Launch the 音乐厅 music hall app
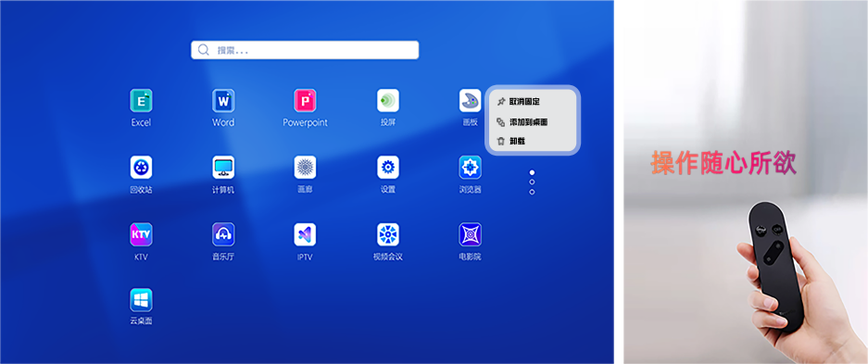Image resolution: width=868 pixels, height=364 pixels. coord(223,234)
